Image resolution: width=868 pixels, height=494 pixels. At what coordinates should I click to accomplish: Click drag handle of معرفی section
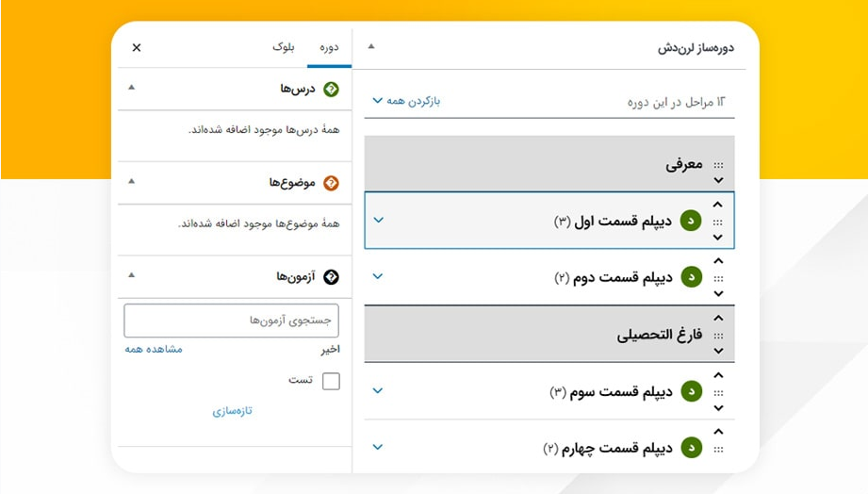click(718, 165)
